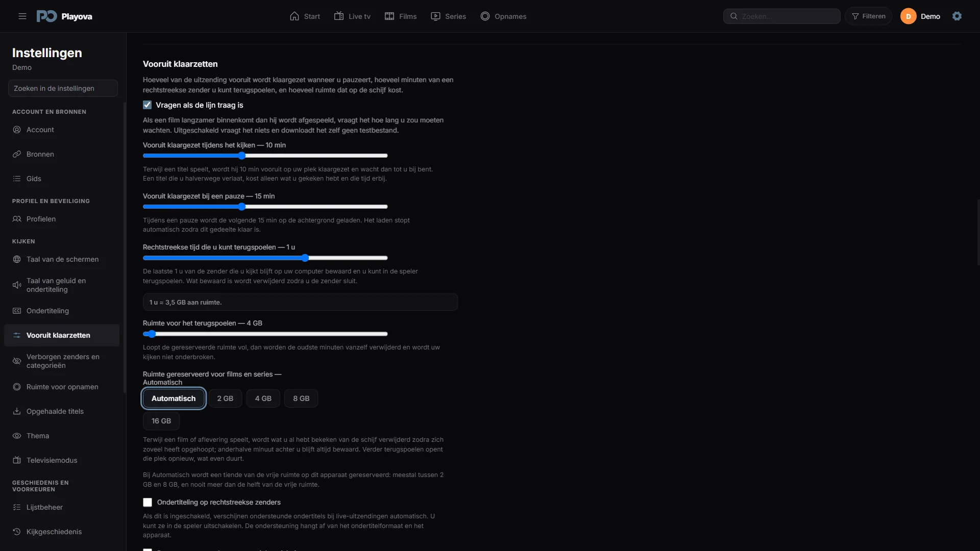Click the Kijkgeschiedenis history icon
Viewport: 980px width, 551px height.
[17, 532]
